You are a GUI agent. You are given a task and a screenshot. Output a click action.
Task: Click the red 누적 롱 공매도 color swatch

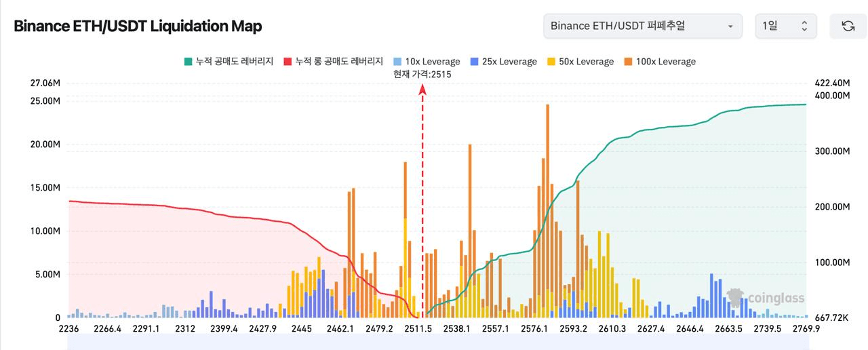tap(288, 61)
